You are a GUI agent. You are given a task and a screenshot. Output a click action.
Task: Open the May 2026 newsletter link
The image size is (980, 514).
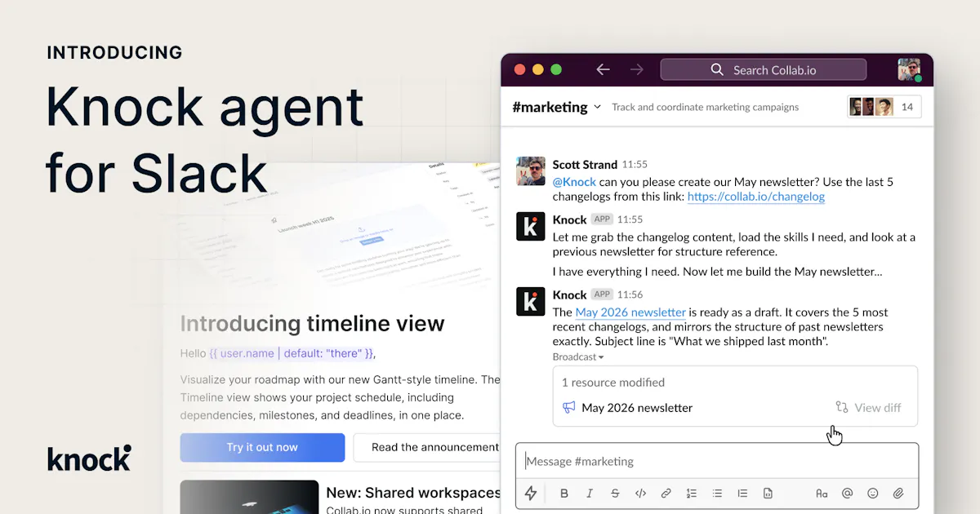click(630, 312)
